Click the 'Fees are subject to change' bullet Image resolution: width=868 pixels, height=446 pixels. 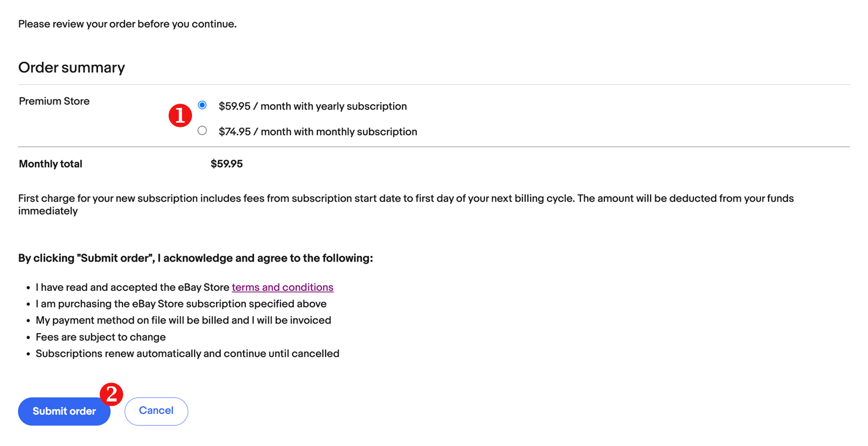(x=101, y=337)
